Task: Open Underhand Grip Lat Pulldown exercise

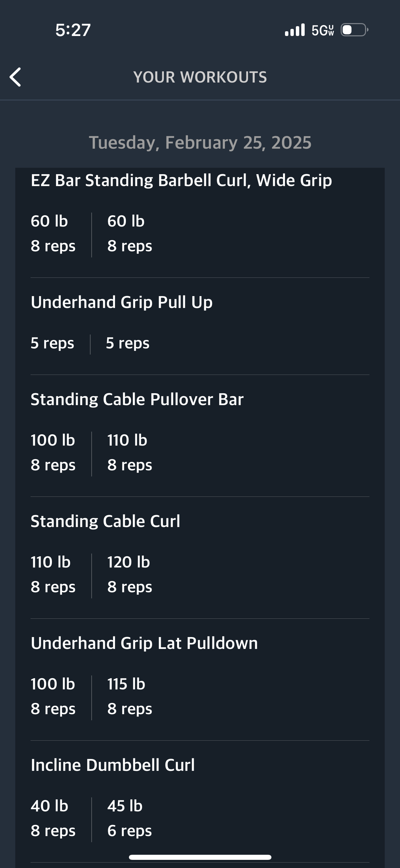Action: pos(144,643)
